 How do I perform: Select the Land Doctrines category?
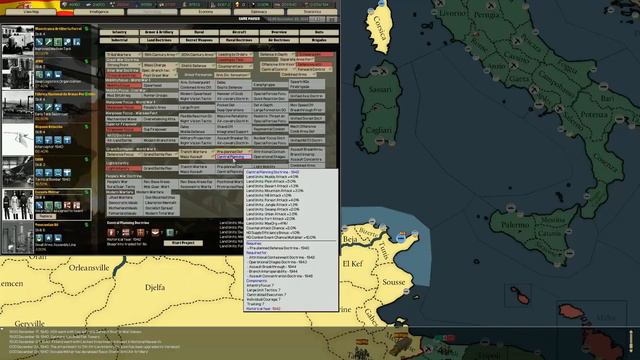click(159, 40)
